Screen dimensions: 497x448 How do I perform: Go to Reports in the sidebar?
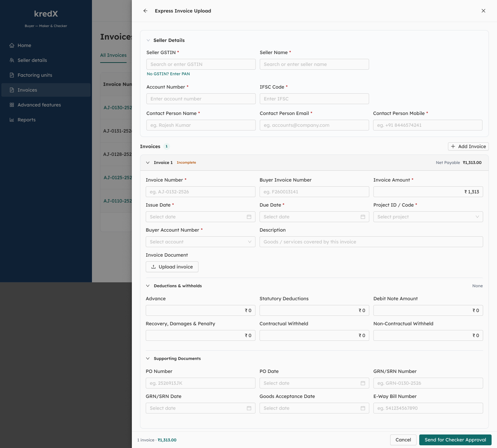(x=46, y=120)
